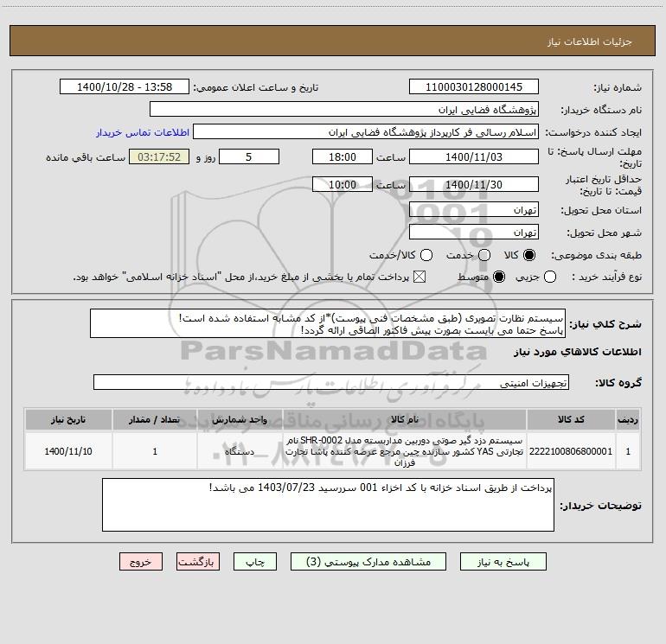
Task: Click the خروج exit button
Action: (141, 562)
